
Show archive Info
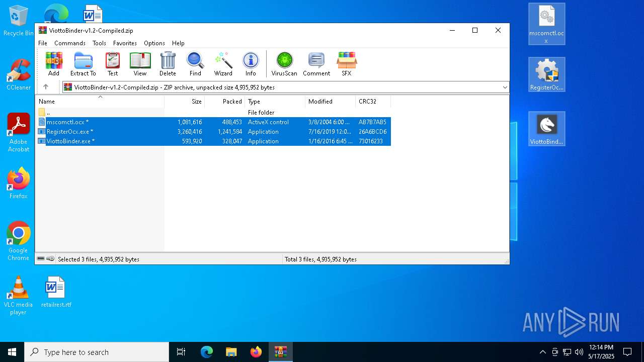251,64
